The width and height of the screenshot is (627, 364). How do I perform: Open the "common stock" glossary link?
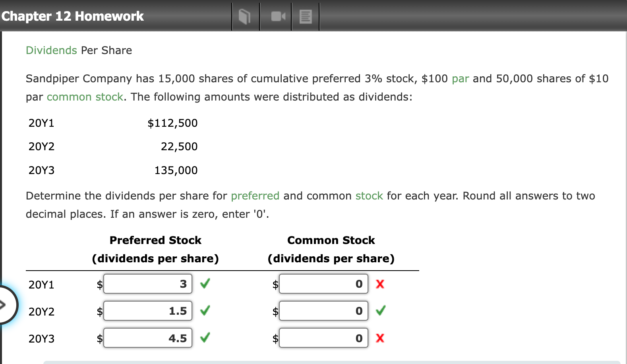(x=85, y=97)
